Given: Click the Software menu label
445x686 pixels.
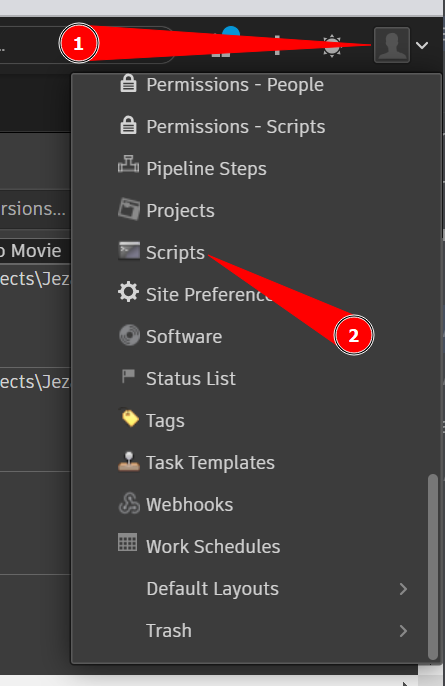Looking at the screenshot, I should pos(184,337).
